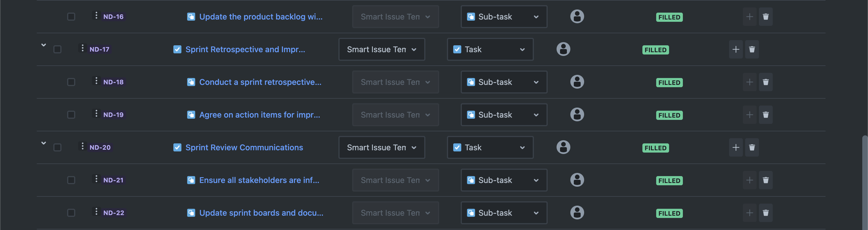Collapse the ND-17 task group
This screenshot has height=230, width=868.
[x=43, y=45]
